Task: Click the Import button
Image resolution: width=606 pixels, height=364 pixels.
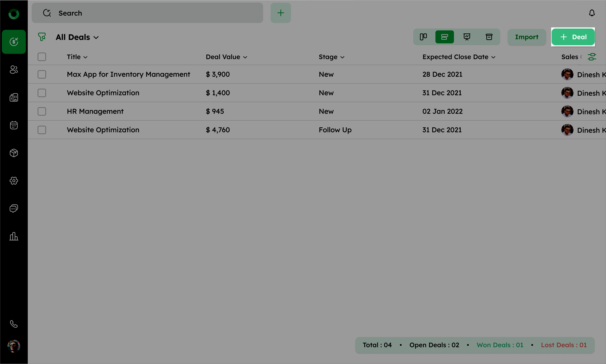Action: tap(527, 37)
